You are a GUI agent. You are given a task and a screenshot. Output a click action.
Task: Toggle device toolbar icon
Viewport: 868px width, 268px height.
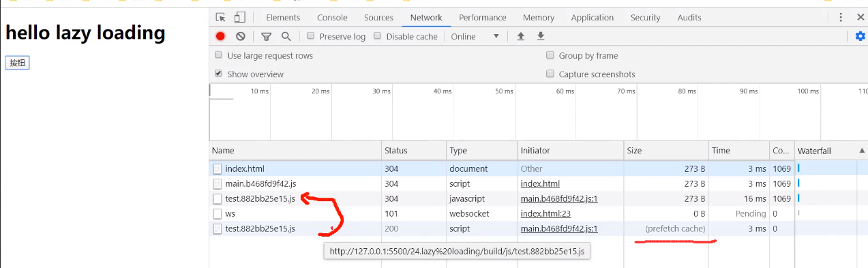pyautogui.click(x=239, y=18)
